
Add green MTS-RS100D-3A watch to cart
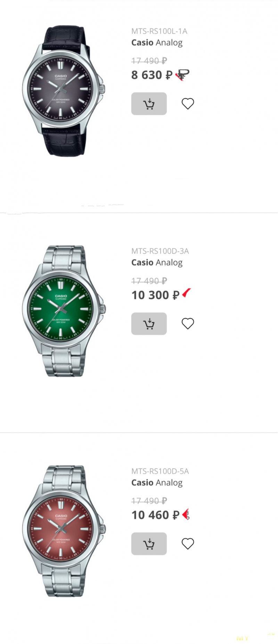tap(149, 324)
